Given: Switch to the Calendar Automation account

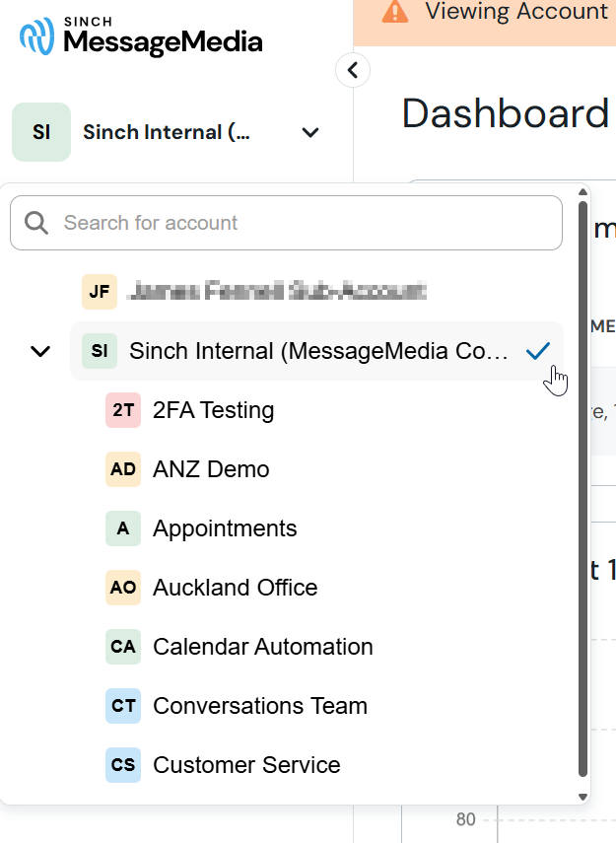Looking at the screenshot, I should 263,647.
